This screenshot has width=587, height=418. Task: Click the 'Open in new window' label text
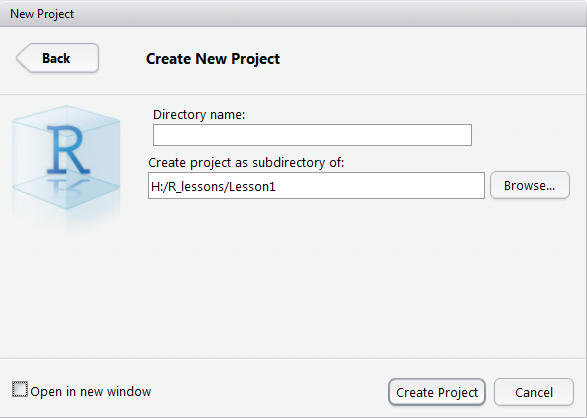click(x=91, y=391)
